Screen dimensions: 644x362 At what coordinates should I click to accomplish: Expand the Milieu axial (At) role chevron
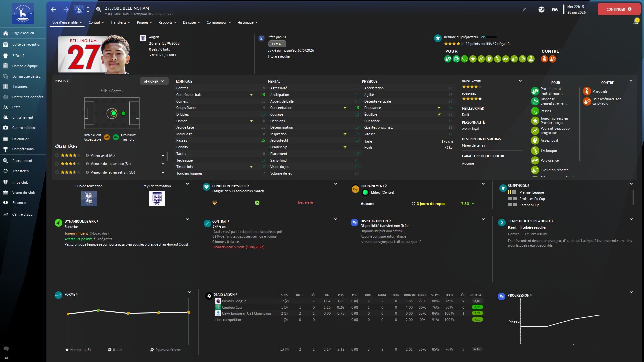[x=163, y=155]
